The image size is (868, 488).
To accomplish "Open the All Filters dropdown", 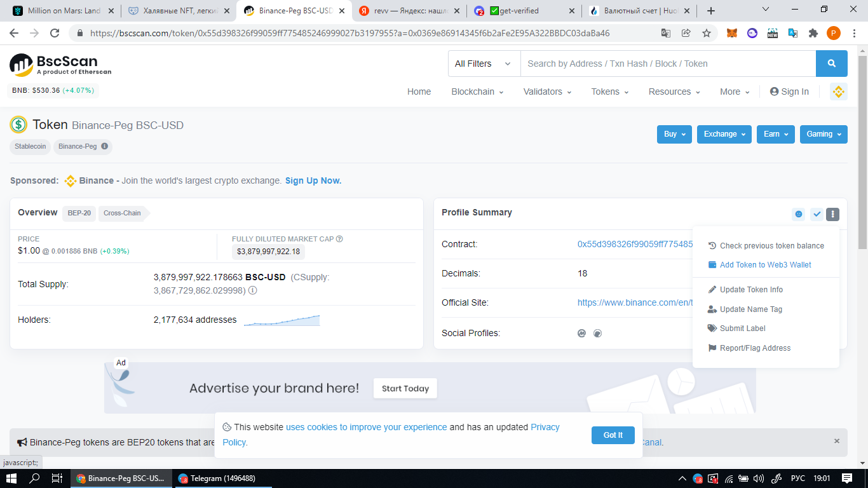I will click(x=483, y=64).
